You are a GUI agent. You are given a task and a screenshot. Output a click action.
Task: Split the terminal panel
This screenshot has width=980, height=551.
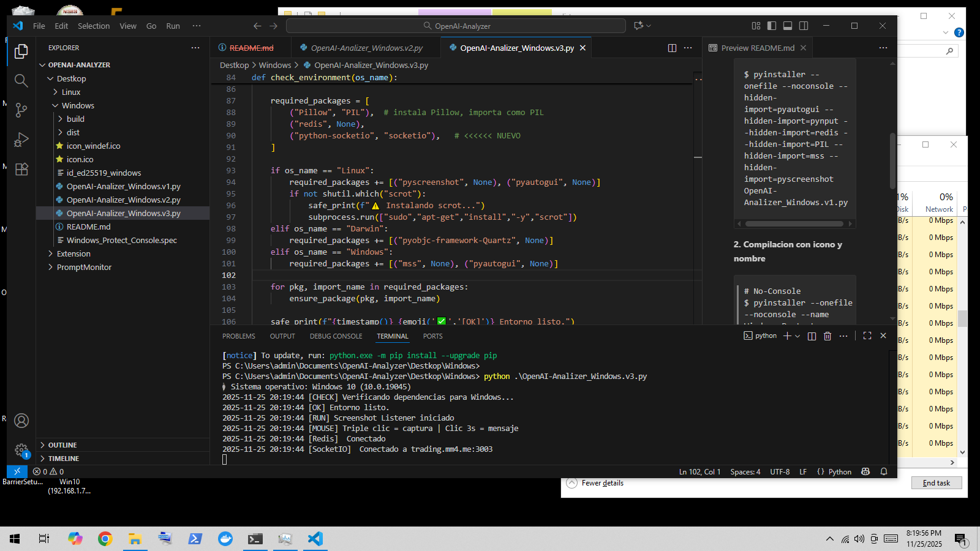(x=812, y=336)
